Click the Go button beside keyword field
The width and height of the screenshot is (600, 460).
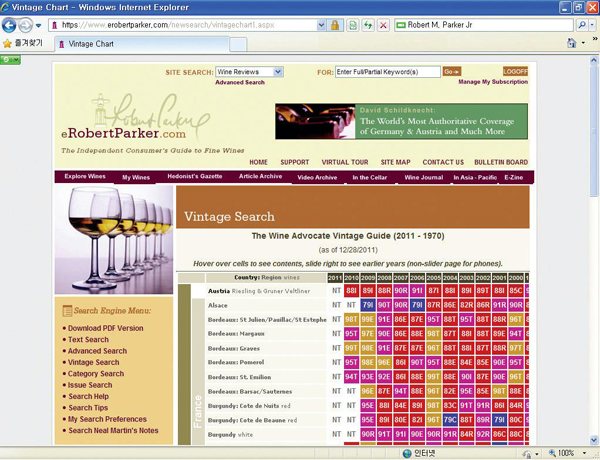pyautogui.click(x=452, y=72)
